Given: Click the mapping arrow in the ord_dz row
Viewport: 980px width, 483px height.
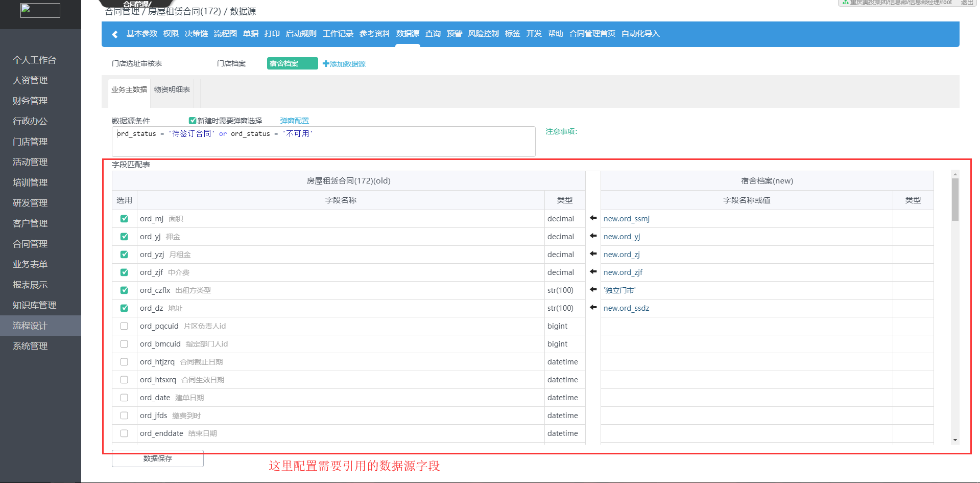Looking at the screenshot, I should point(593,308).
